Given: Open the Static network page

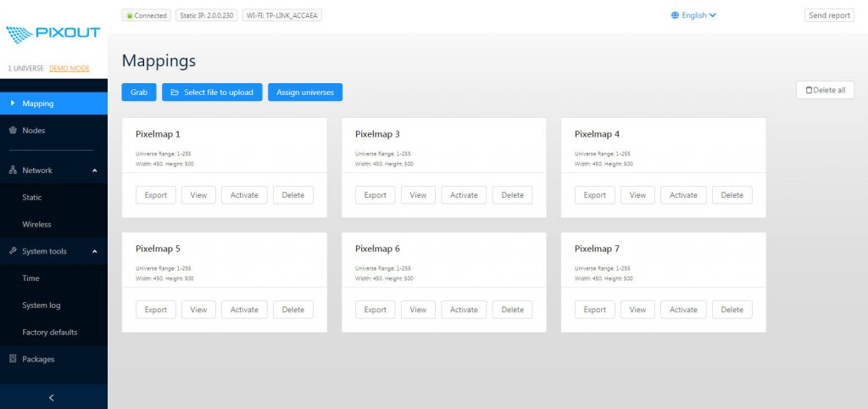Looking at the screenshot, I should [53, 198].
